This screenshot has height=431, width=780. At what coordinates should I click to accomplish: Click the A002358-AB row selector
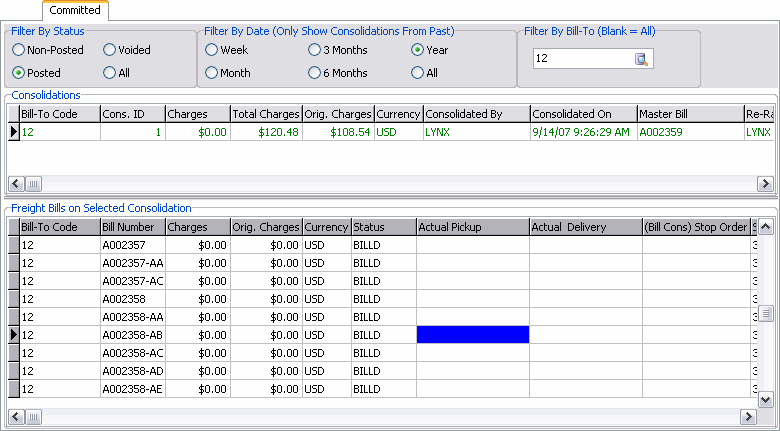point(14,335)
